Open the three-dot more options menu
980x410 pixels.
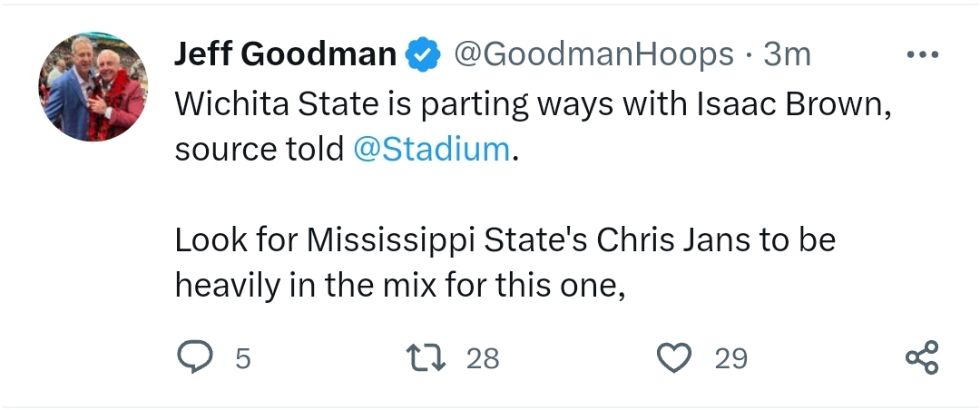[x=923, y=54]
